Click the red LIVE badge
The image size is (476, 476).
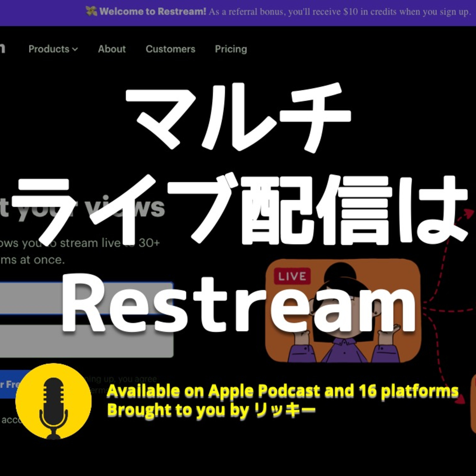coord(292,276)
